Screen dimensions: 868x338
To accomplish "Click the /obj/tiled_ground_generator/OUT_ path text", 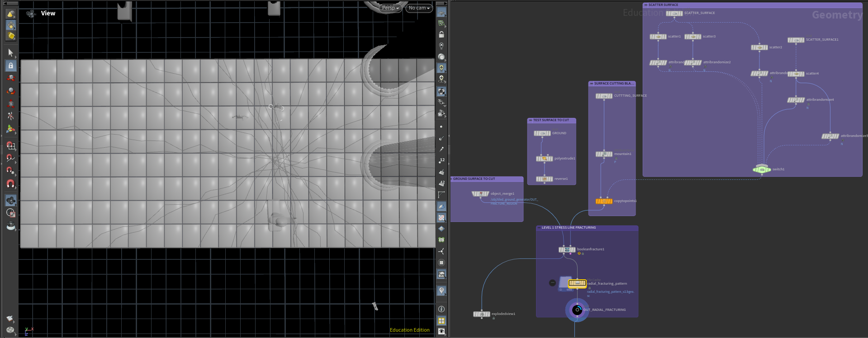I will (514, 200).
